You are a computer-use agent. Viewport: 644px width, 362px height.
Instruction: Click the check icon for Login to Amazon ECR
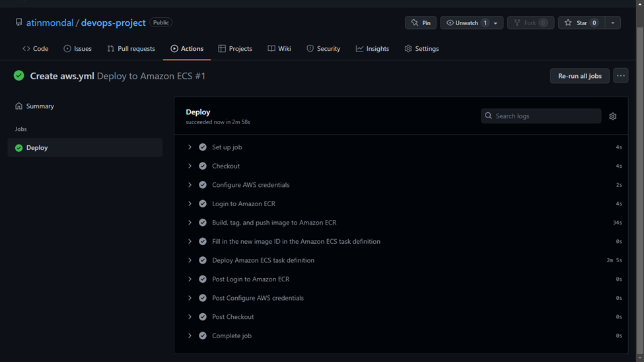coord(203,204)
